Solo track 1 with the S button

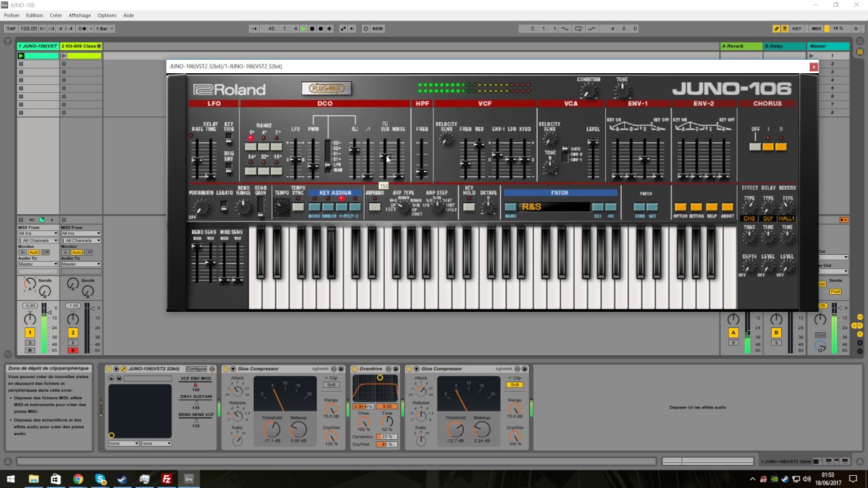click(x=30, y=343)
